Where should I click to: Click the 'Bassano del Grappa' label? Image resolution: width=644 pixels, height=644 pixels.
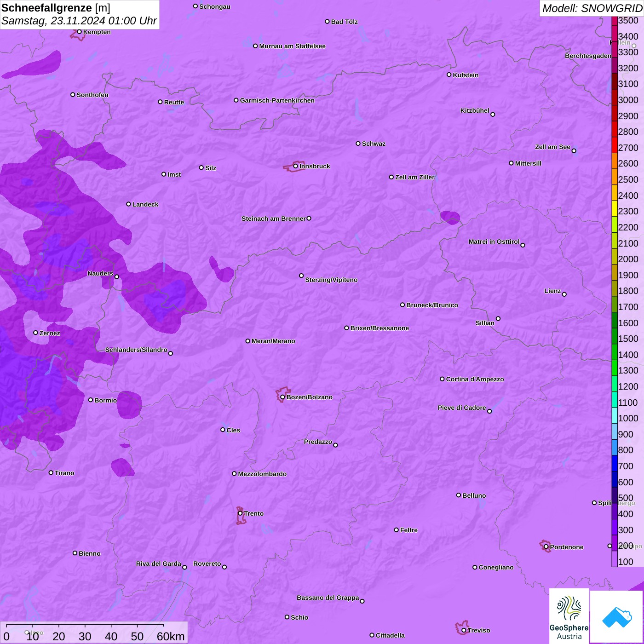point(328,598)
